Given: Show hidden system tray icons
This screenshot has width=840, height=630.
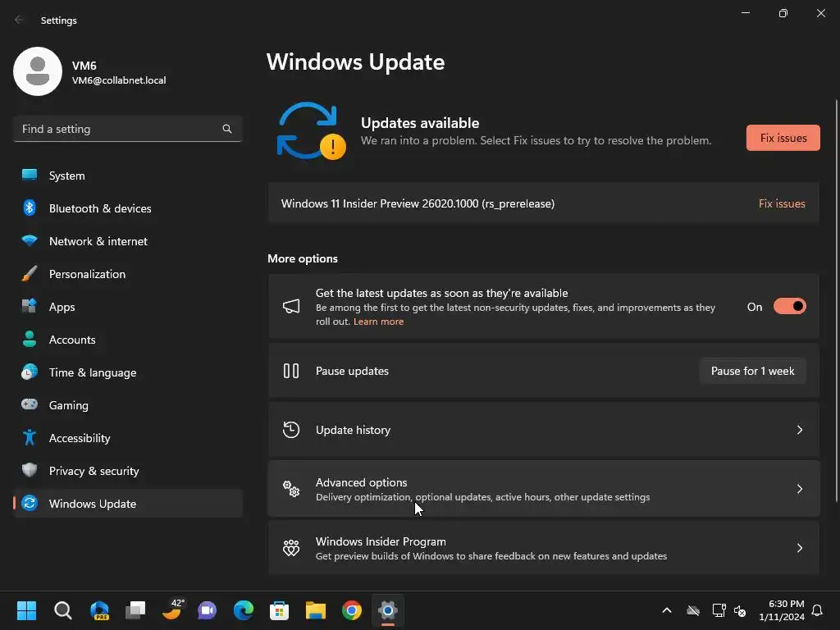Looking at the screenshot, I should 666,610.
